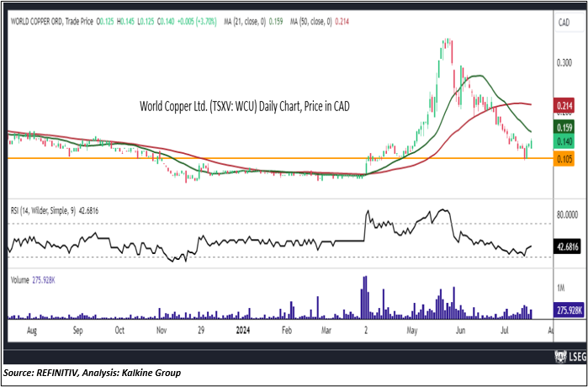The image size is (588, 387).
Task: Click the 29 date label on time axis
Action: pyautogui.click(x=201, y=331)
